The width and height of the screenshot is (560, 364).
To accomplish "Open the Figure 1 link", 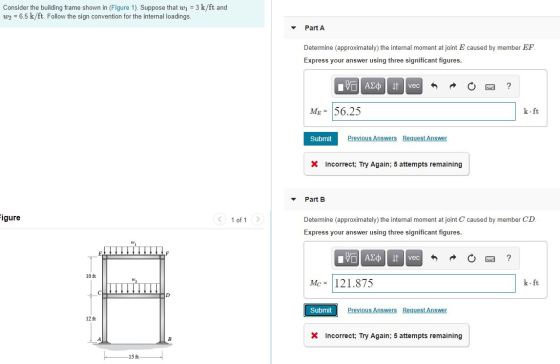I will pyautogui.click(x=122, y=8).
